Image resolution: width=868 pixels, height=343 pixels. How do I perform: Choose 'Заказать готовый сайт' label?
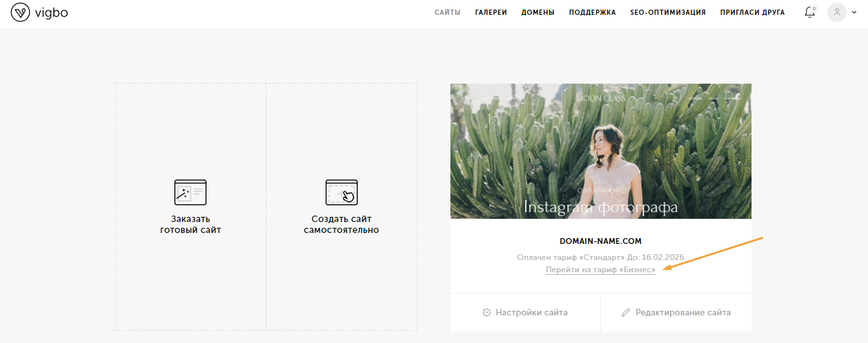[190, 225]
